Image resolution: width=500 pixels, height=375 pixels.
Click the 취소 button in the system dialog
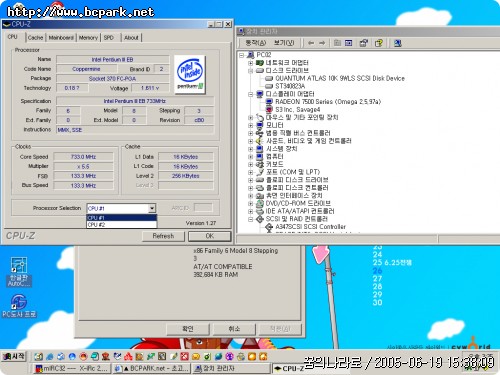click(x=234, y=329)
